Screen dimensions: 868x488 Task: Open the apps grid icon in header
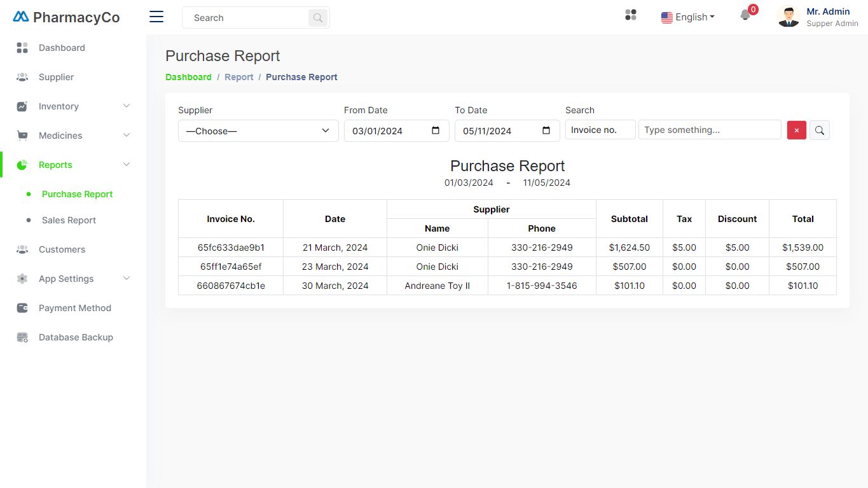point(631,15)
